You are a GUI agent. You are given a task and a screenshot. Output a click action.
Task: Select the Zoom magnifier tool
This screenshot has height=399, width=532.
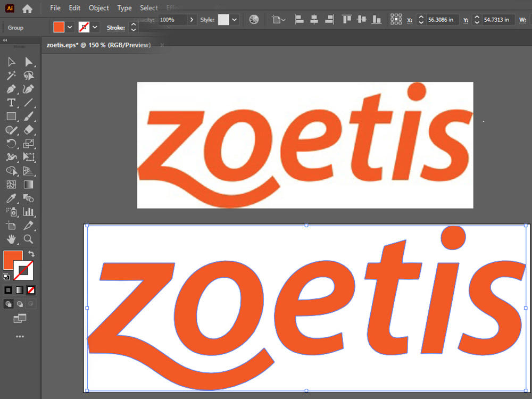pos(29,239)
